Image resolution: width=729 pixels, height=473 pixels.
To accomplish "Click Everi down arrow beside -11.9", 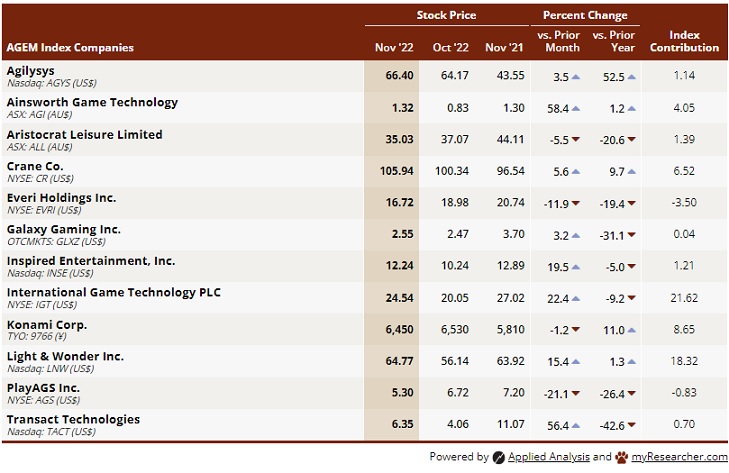I will coord(576,203).
